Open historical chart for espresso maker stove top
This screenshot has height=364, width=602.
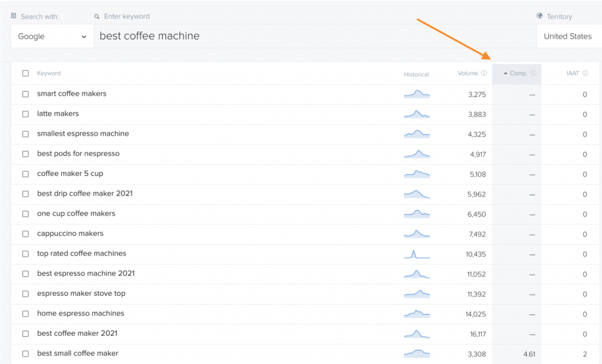tap(417, 294)
